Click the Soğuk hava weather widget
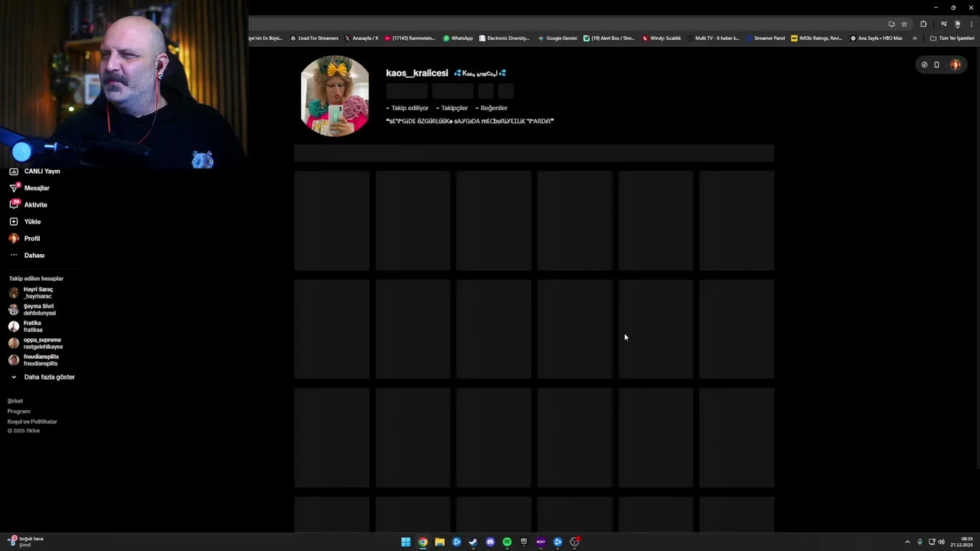The height and width of the screenshot is (551, 980). click(25, 541)
